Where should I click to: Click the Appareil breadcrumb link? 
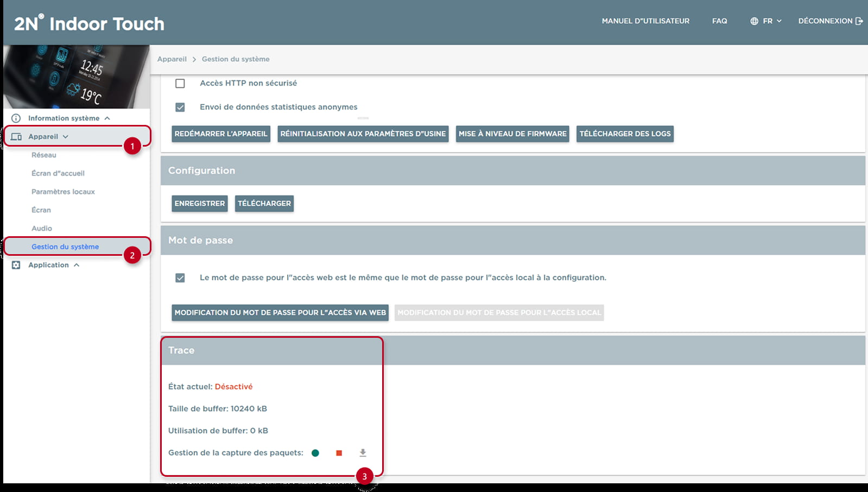tap(172, 59)
